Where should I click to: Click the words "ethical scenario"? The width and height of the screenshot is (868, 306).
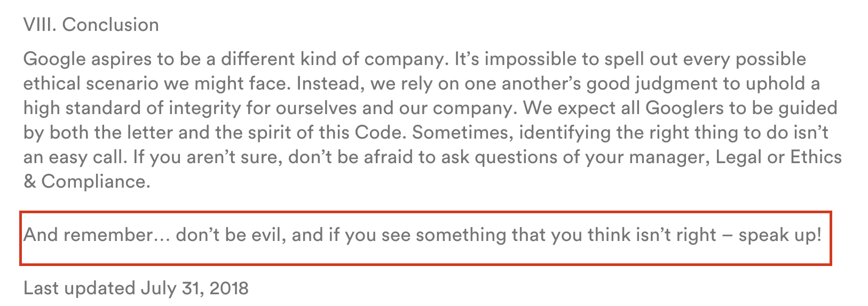[91, 84]
